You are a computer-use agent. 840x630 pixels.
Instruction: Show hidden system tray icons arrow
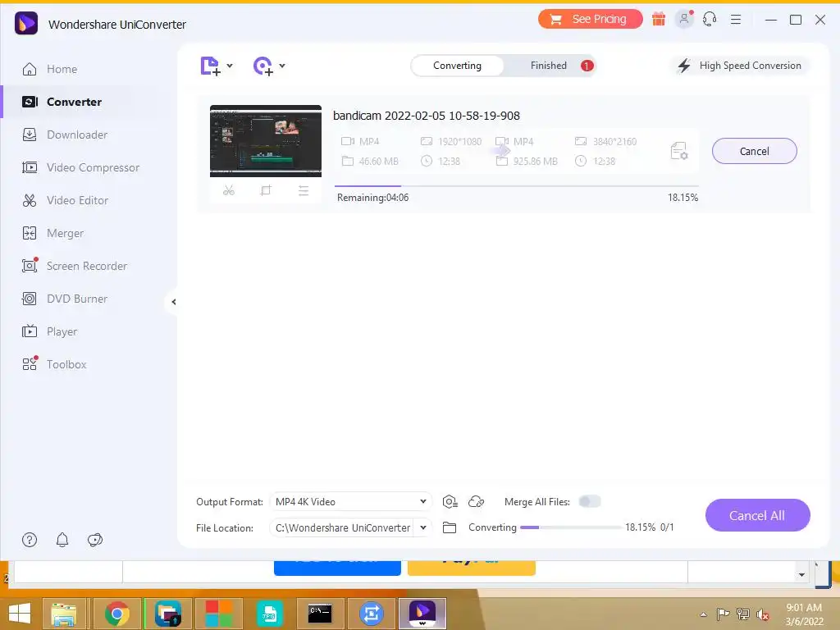point(703,614)
